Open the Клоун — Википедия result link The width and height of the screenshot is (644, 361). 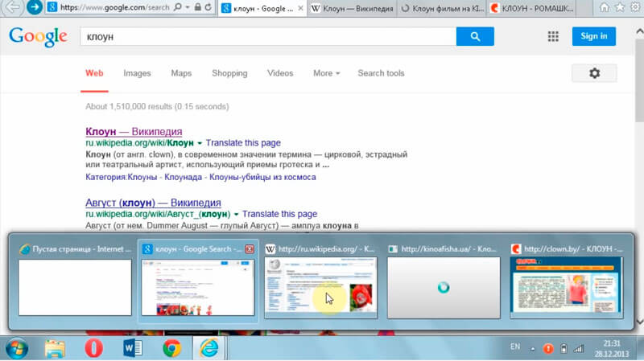[134, 131]
